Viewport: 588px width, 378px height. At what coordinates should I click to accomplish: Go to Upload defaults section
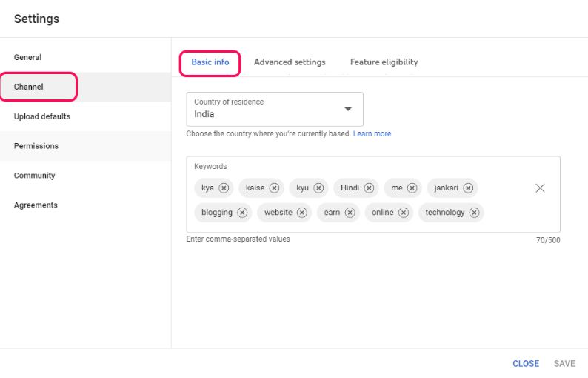coord(42,116)
